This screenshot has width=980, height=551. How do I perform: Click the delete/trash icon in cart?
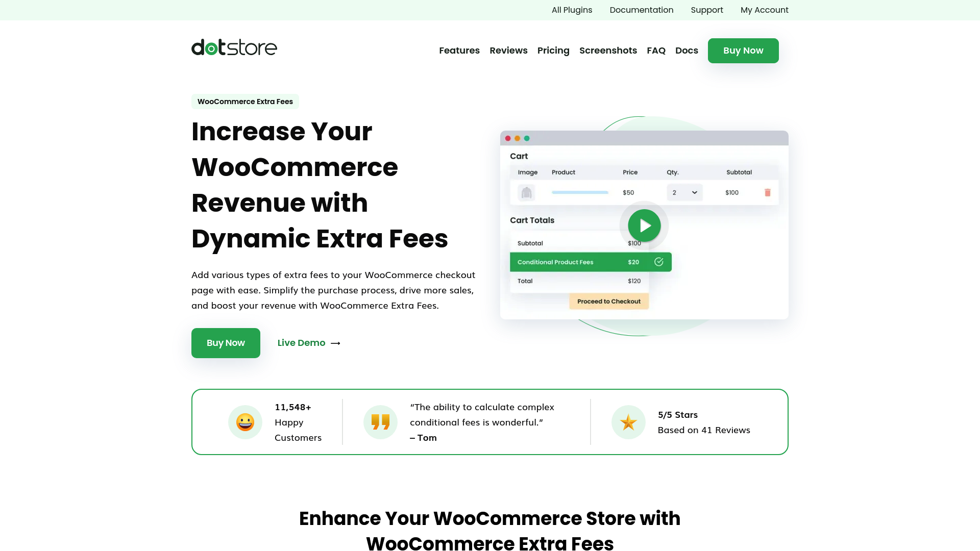tap(767, 192)
